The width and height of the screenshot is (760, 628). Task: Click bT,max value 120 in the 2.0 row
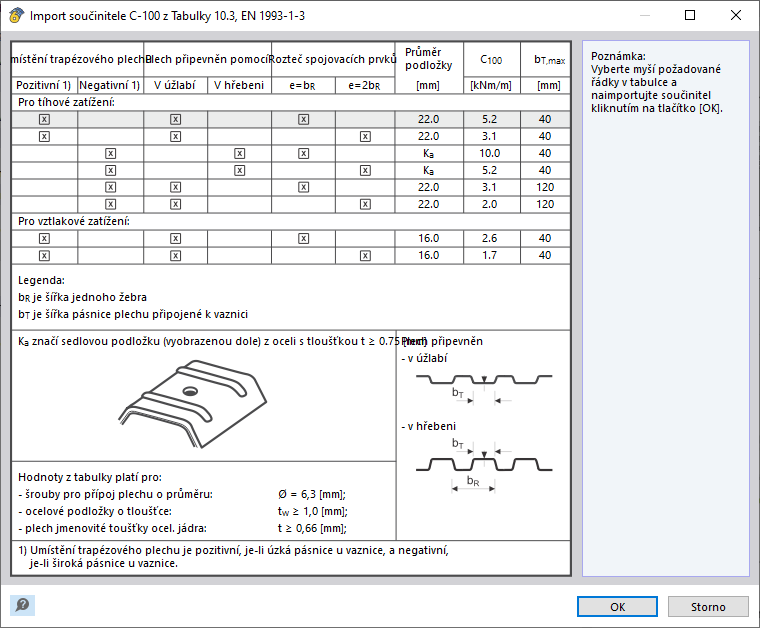(545, 204)
